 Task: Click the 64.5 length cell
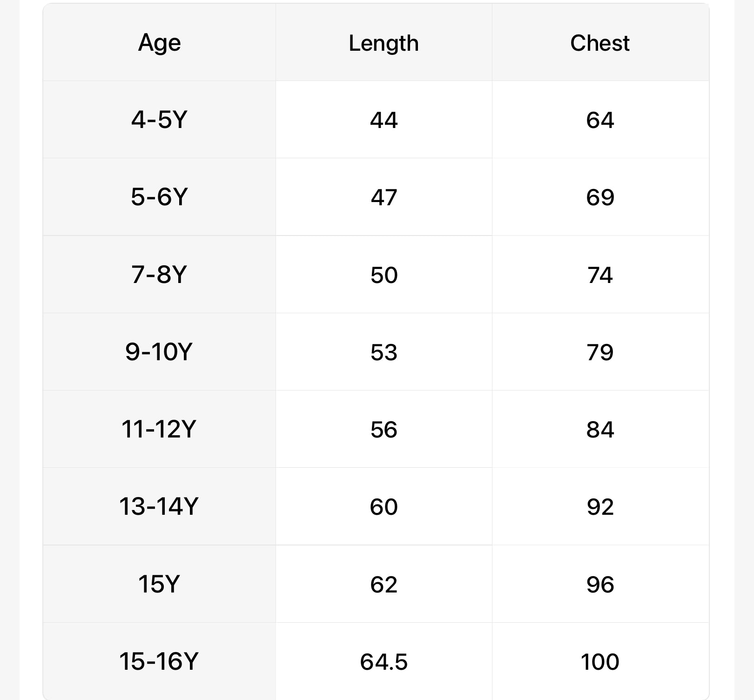click(384, 661)
